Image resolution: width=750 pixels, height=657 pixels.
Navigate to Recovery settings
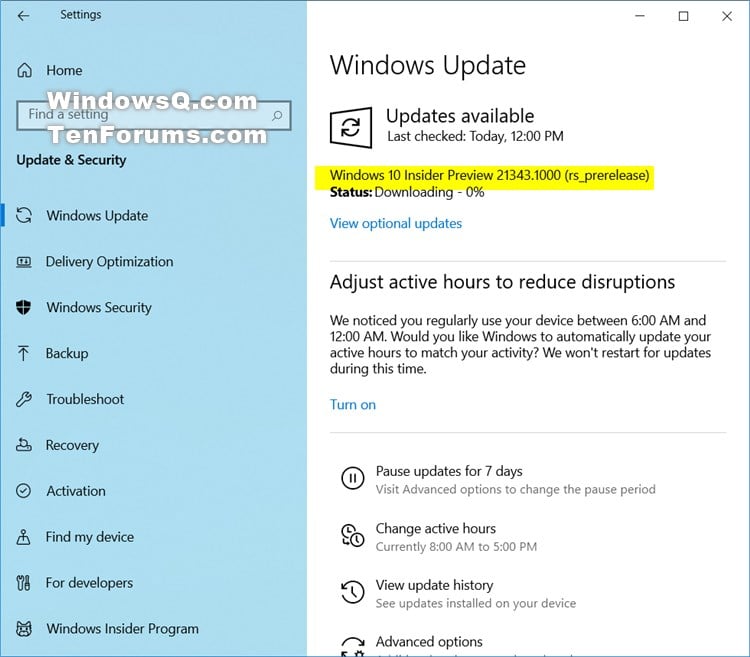pos(72,445)
